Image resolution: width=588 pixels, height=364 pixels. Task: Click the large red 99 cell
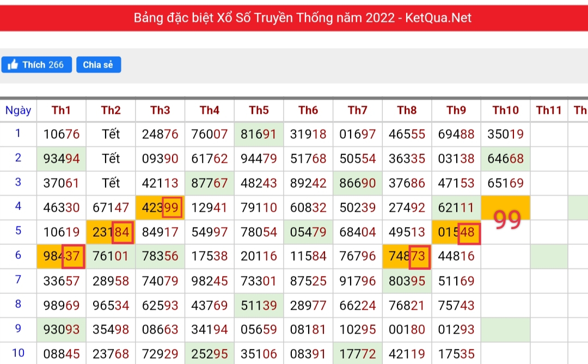(506, 219)
